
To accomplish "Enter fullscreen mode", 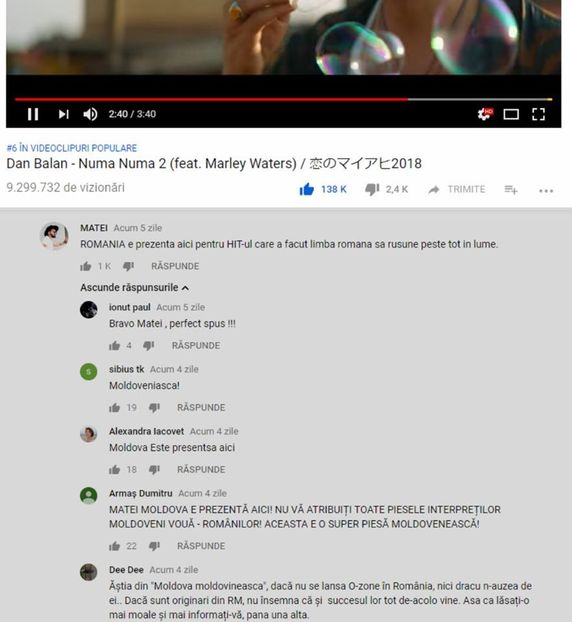I will tap(538, 114).
